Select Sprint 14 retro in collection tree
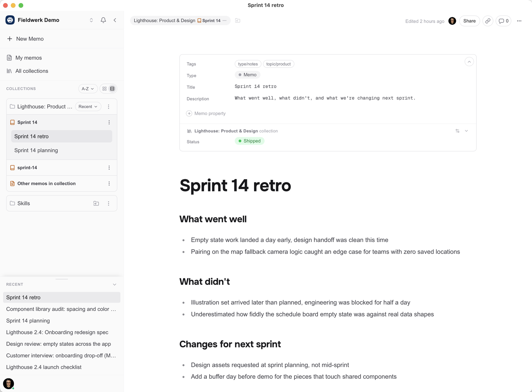The image size is (532, 392). (62, 136)
